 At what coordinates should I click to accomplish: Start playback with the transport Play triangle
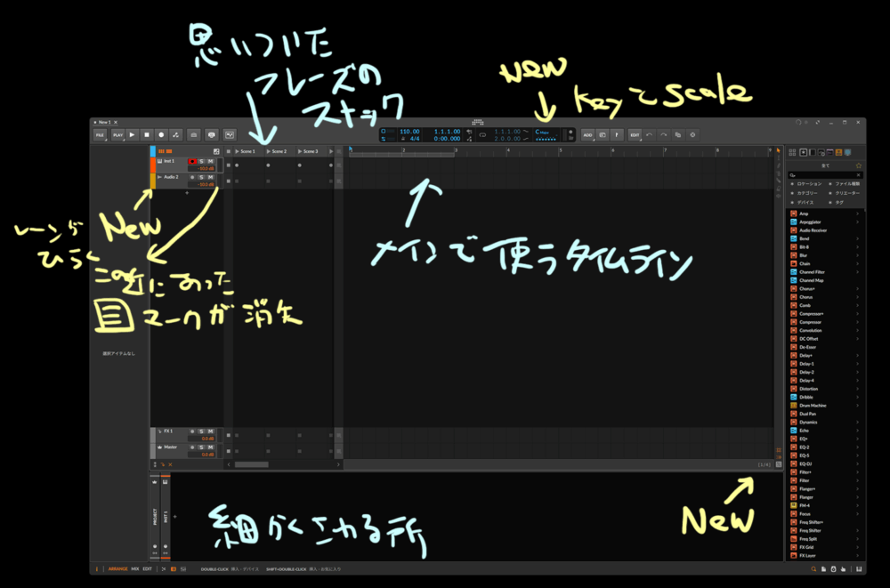point(133,135)
